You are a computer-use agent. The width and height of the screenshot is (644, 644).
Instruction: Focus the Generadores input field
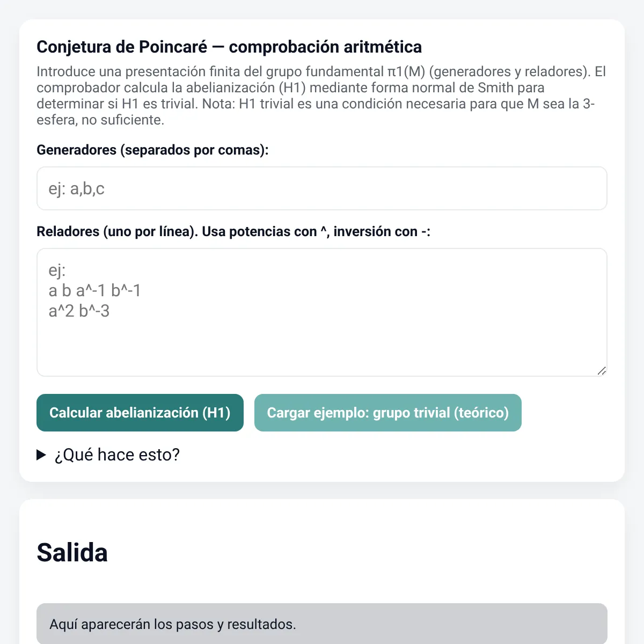pos(322,188)
